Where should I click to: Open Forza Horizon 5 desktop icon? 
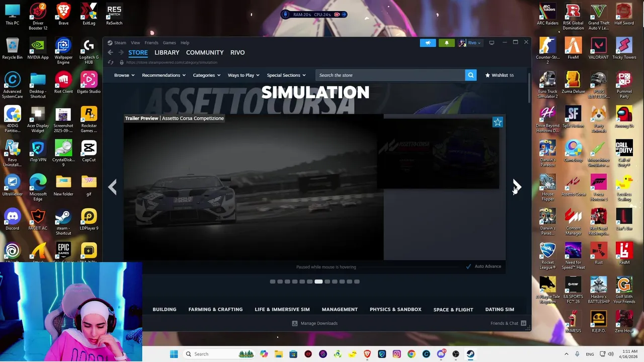tap(599, 186)
